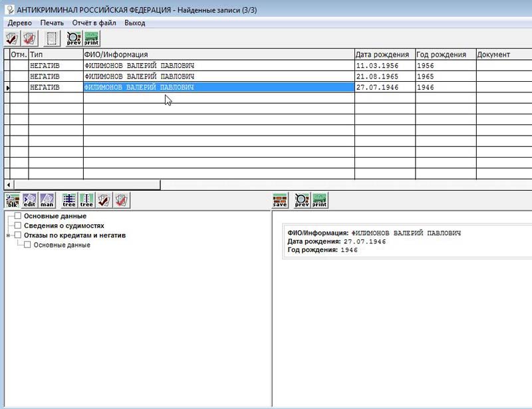Open the 'Печать' menu
This screenshot has height=409, width=532.
click(52, 23)
